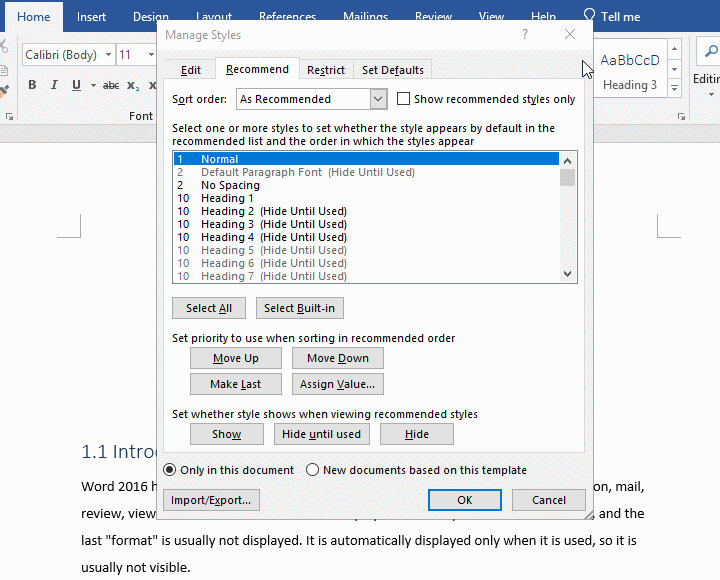Confirm with the OK button
The height and width of the screenshot is (580, 720).
tap(465, 500)
